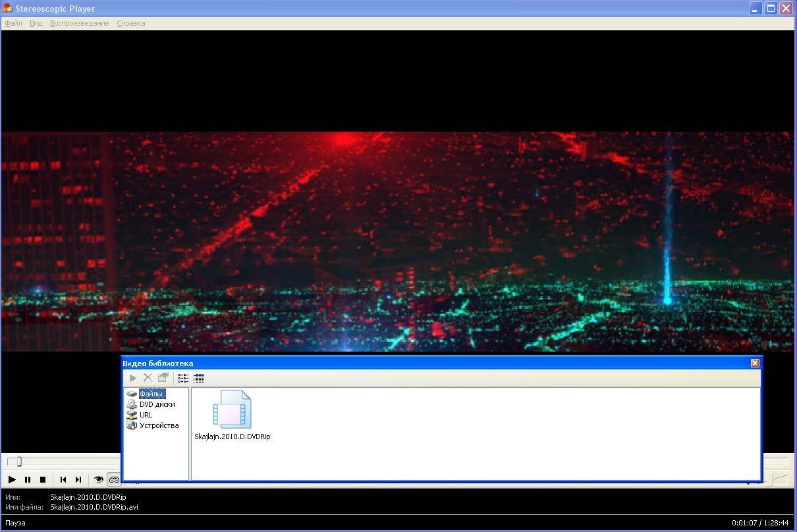
Task: Click the eye icon in the playback toolbar
Action: point(99,480)
